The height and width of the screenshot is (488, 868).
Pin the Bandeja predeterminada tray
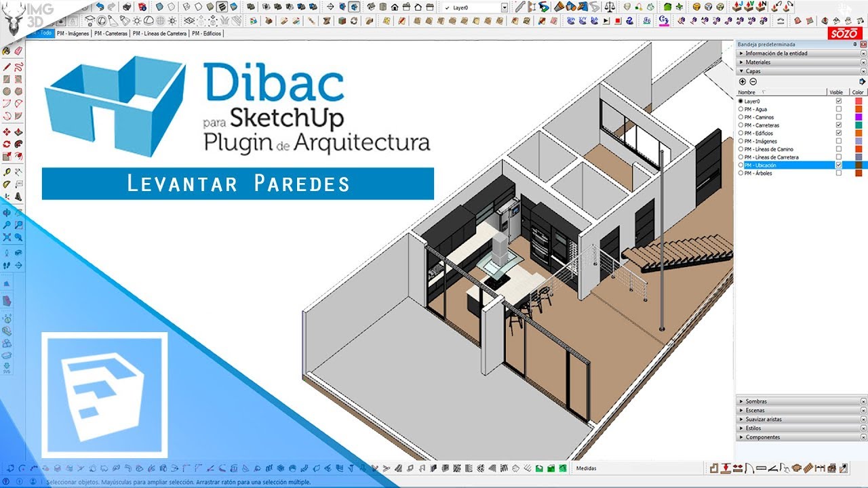click(x=855, y=44)
